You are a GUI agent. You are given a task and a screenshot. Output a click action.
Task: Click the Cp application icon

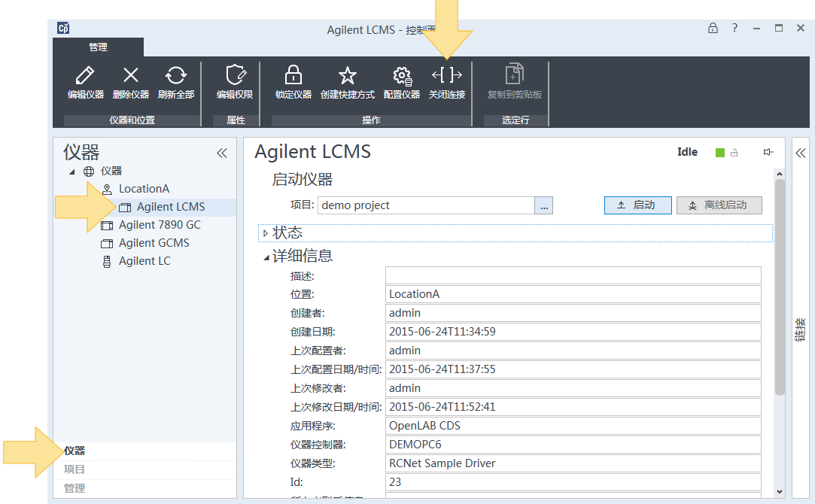tap(63, 28)
